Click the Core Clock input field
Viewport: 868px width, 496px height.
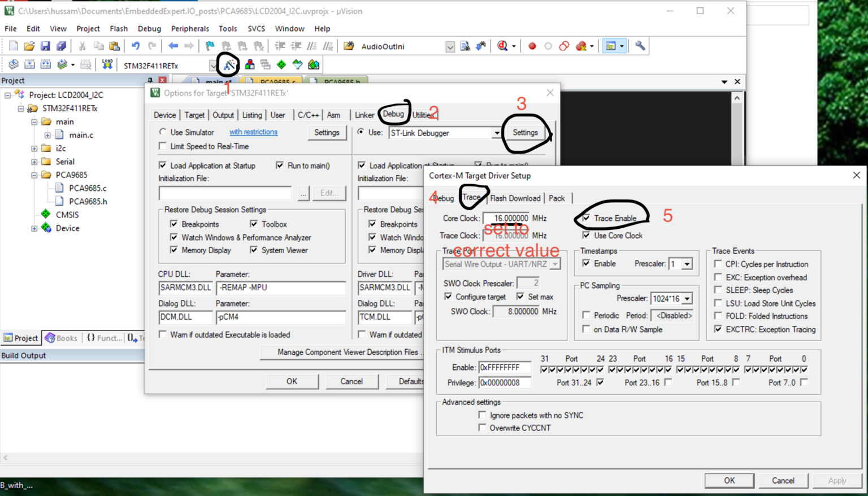507,219
